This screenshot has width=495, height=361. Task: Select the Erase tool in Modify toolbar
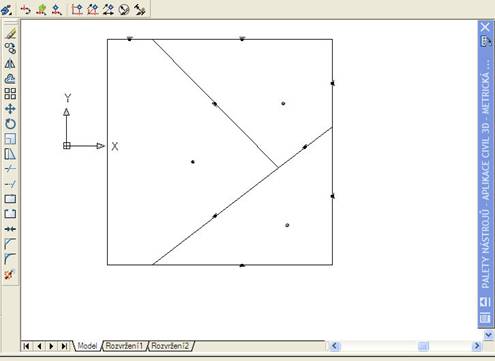pos(10,33)
